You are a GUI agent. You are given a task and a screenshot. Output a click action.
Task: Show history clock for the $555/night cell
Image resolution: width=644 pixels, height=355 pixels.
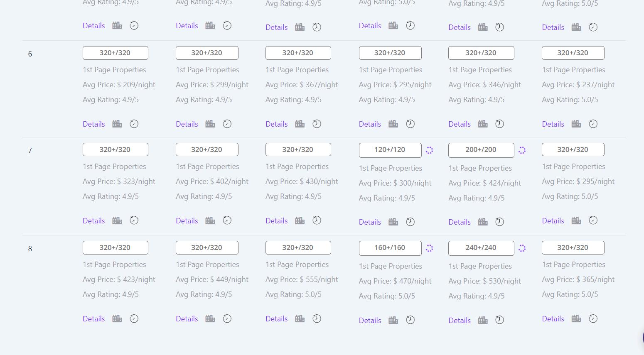pyautogui.click(x=317, y=318)
